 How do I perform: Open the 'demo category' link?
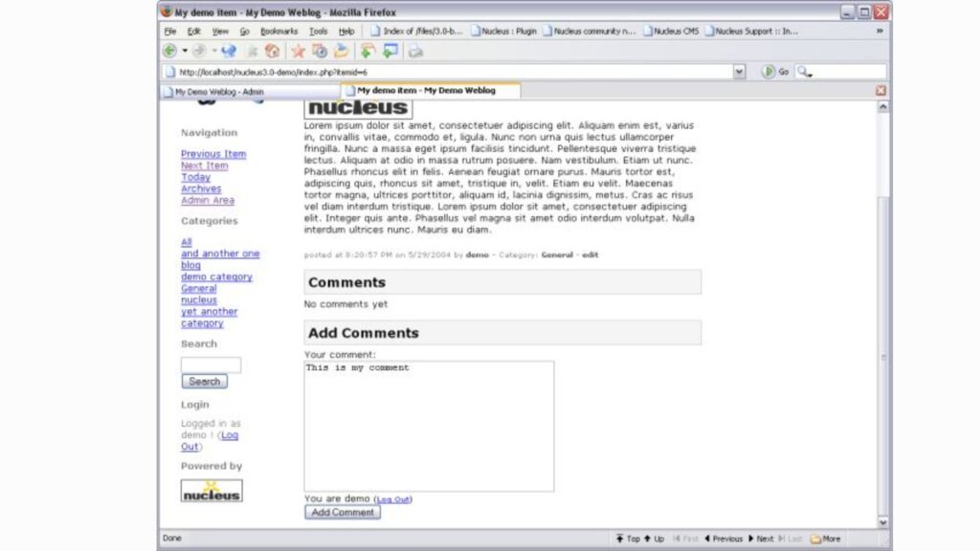(216, 276)
